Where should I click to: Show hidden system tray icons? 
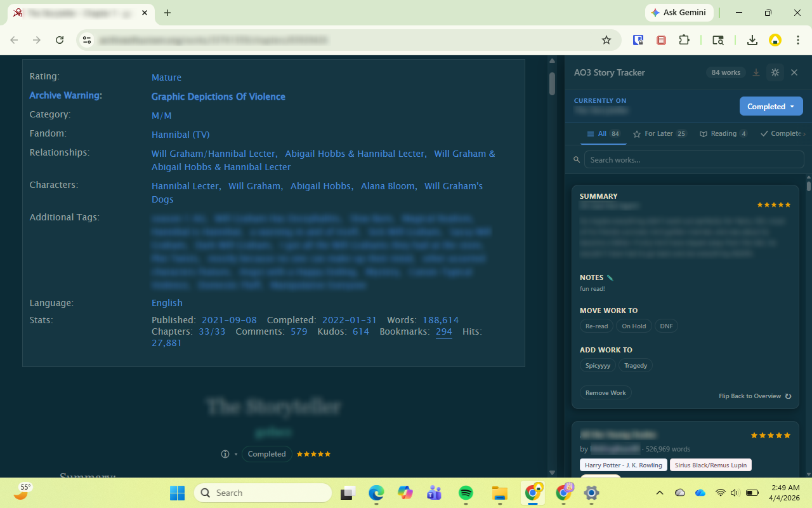[660, 493]
